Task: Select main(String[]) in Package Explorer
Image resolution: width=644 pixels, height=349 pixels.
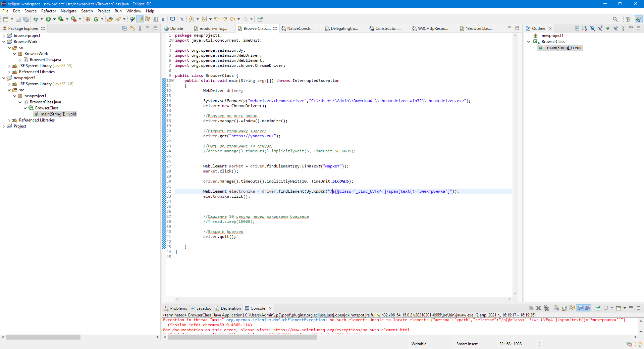Action: click(55, 114)
